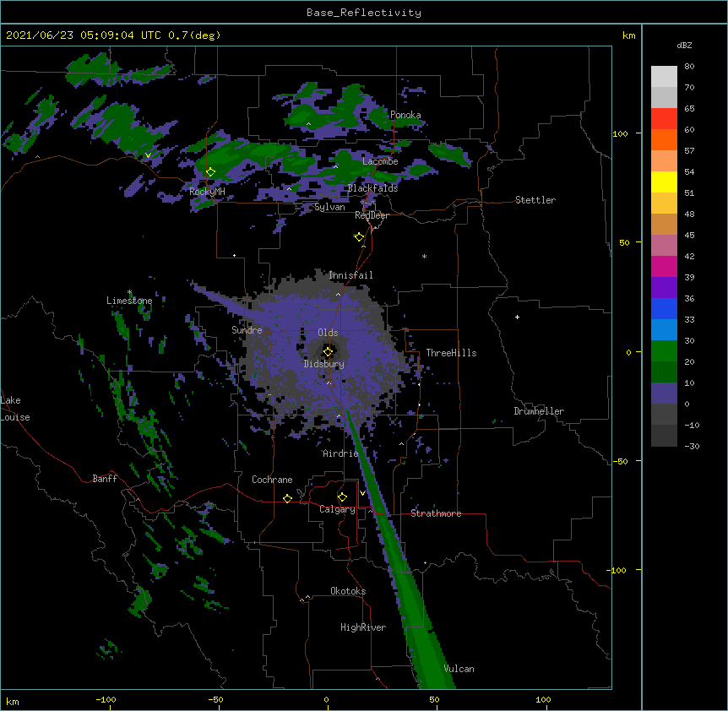Select the lightest 80-70 dBZ legend swatch
The image size is (728, 711).
664,76
